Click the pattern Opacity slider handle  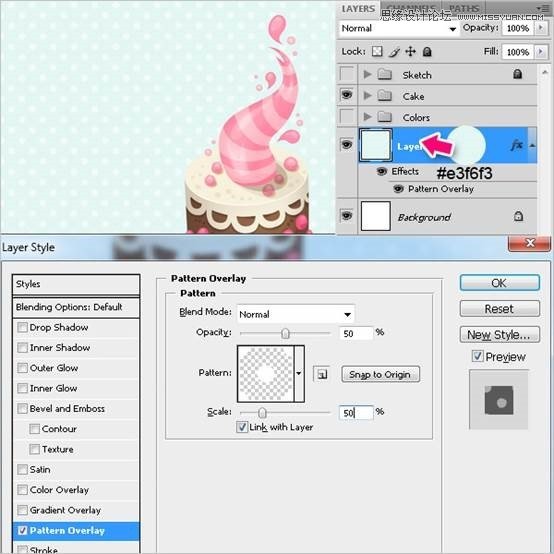(285, 333)
